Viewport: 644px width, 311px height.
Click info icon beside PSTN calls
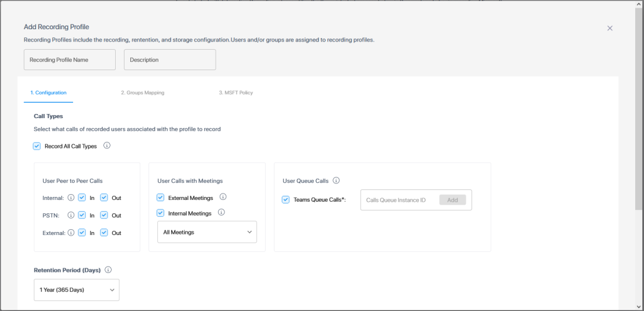pos(71,215)
